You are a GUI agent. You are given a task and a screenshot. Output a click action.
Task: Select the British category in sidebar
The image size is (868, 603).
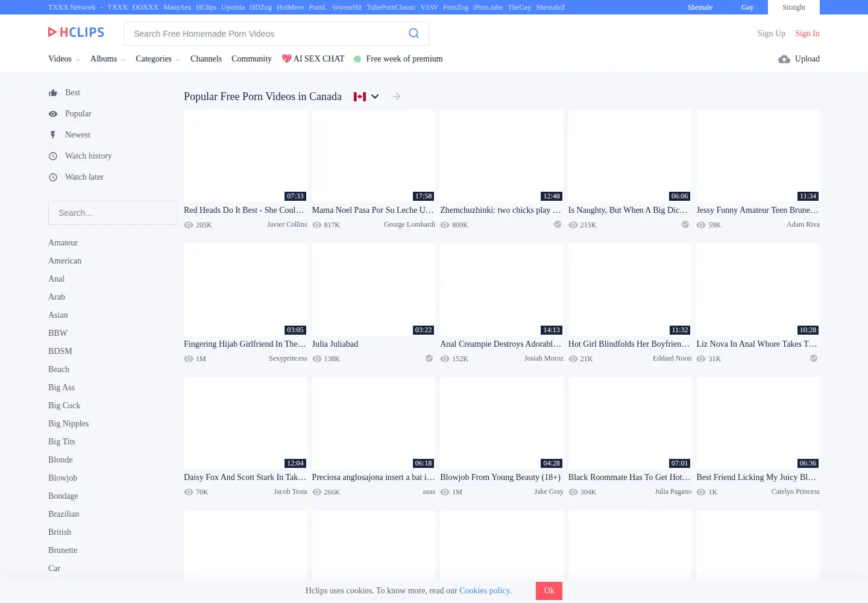60,532
